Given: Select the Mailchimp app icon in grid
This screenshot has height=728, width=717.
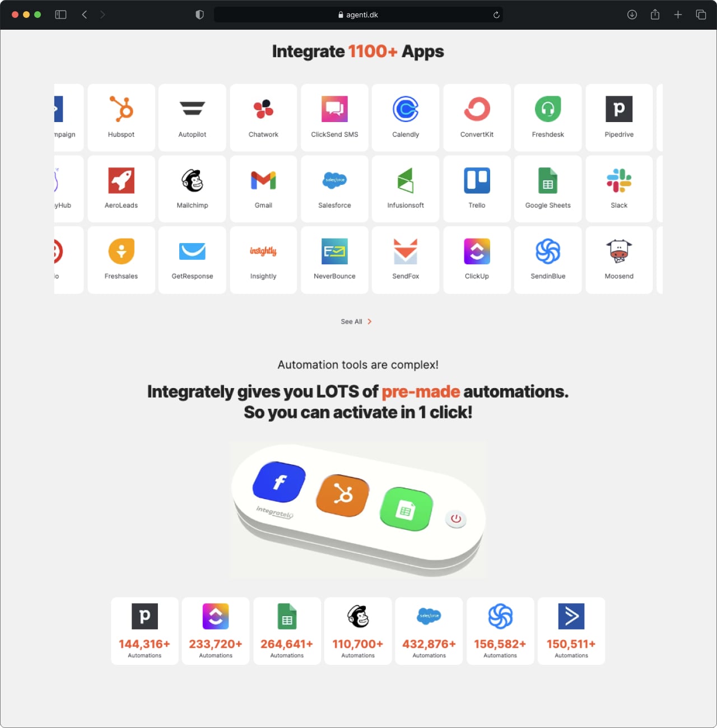Looking at the screenshot, I should [192, 180].
